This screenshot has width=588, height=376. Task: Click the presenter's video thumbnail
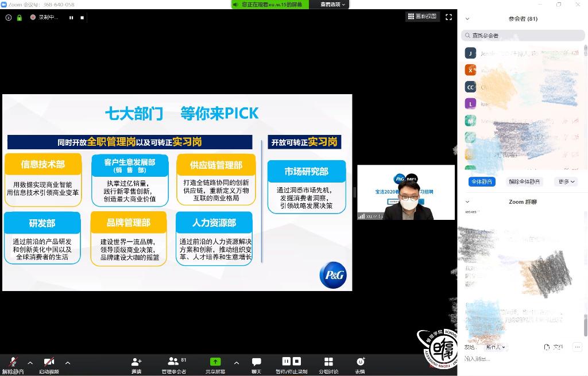tap(406, 192)
